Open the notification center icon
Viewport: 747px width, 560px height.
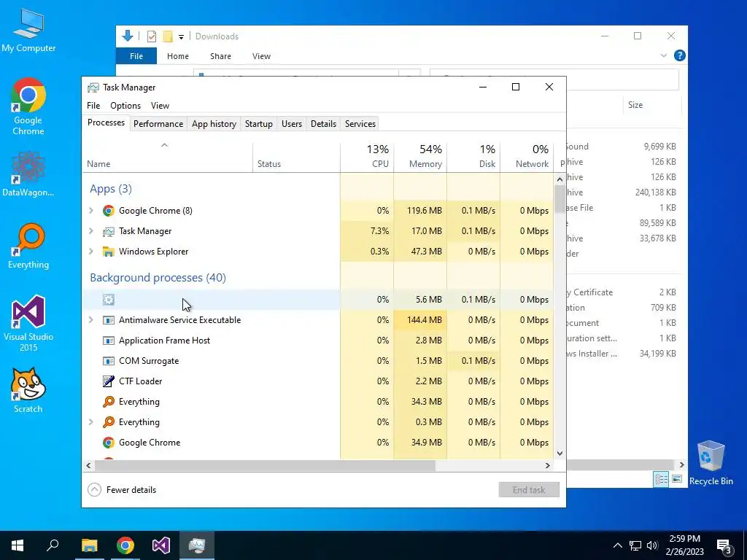click(x=724, y=546)
